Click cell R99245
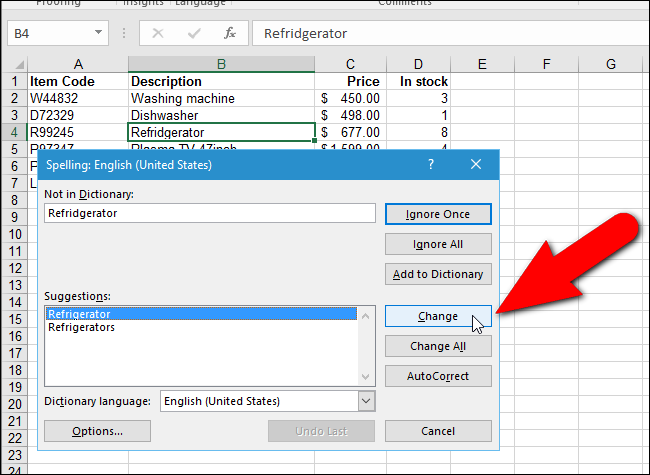 78,132
